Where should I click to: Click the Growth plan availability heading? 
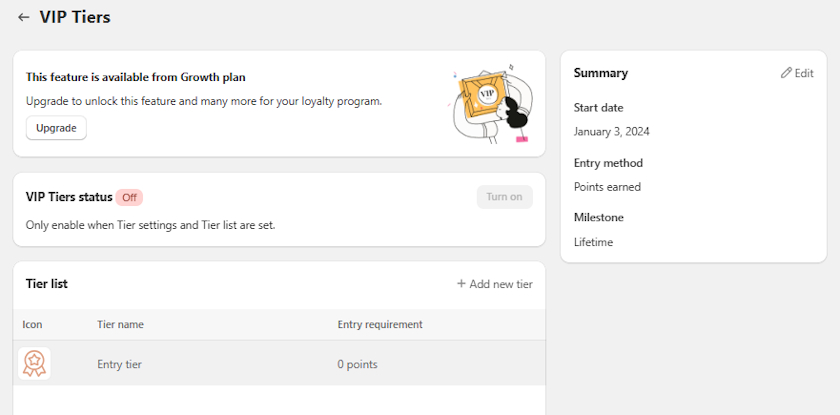(135, 76)
